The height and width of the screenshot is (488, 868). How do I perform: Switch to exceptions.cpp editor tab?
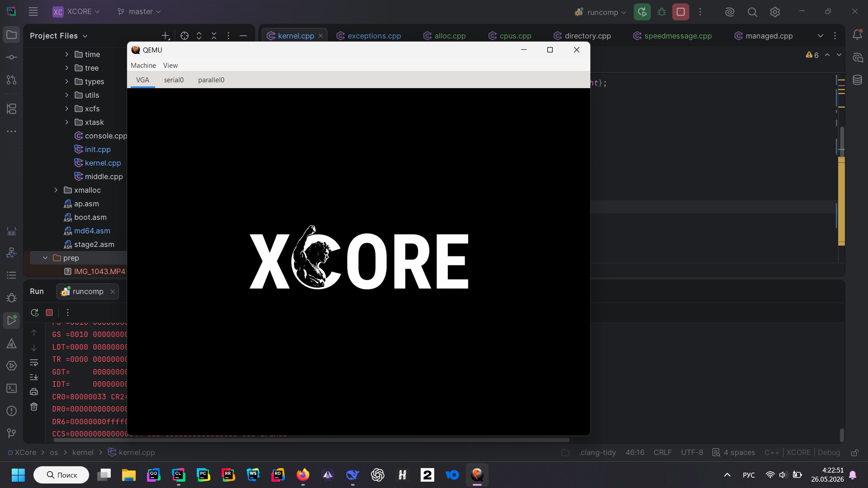click(x=369, y=36)
